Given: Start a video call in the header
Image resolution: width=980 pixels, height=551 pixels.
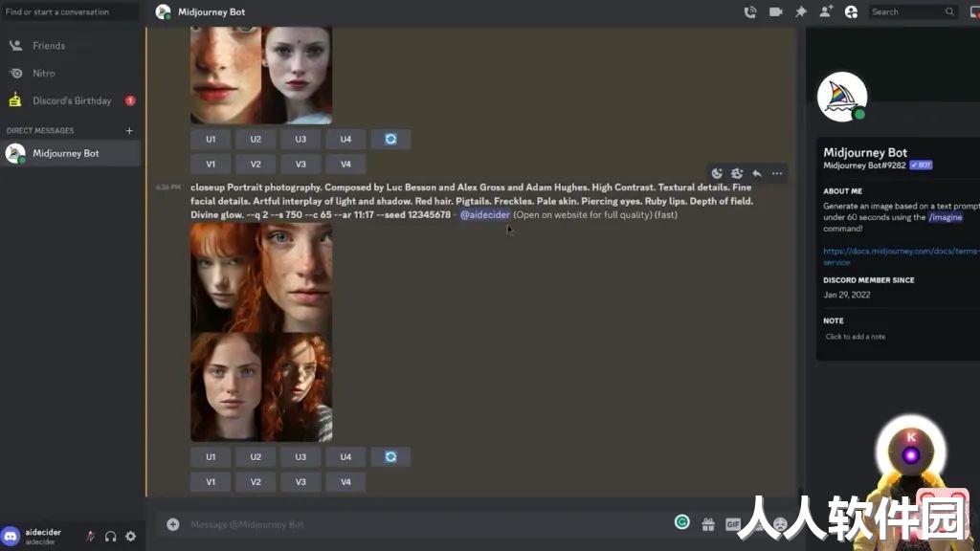Looking at the screenshot, I should pos(775,11).
